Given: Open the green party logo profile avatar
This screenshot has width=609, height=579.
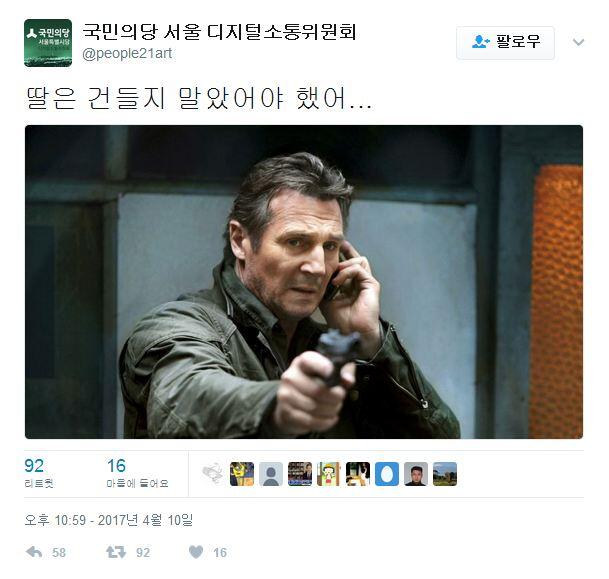Looking at the screenshot, I should click(x=48, y=43).
